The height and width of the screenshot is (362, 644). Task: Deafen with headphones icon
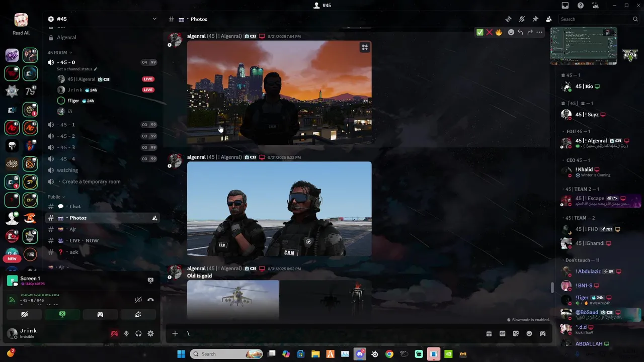[138, 333]
